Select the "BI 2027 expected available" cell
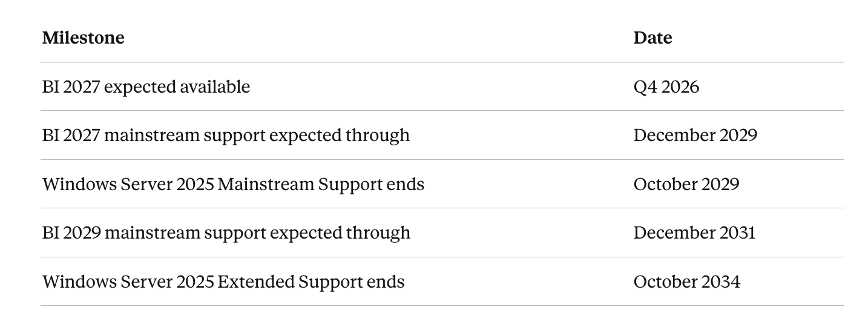868x327 pixels. (x=146, y=87)
